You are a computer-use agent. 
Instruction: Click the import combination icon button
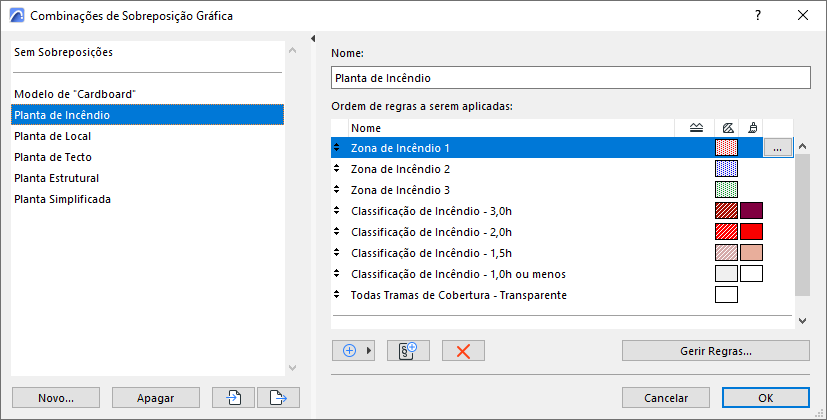click(233, 397)
